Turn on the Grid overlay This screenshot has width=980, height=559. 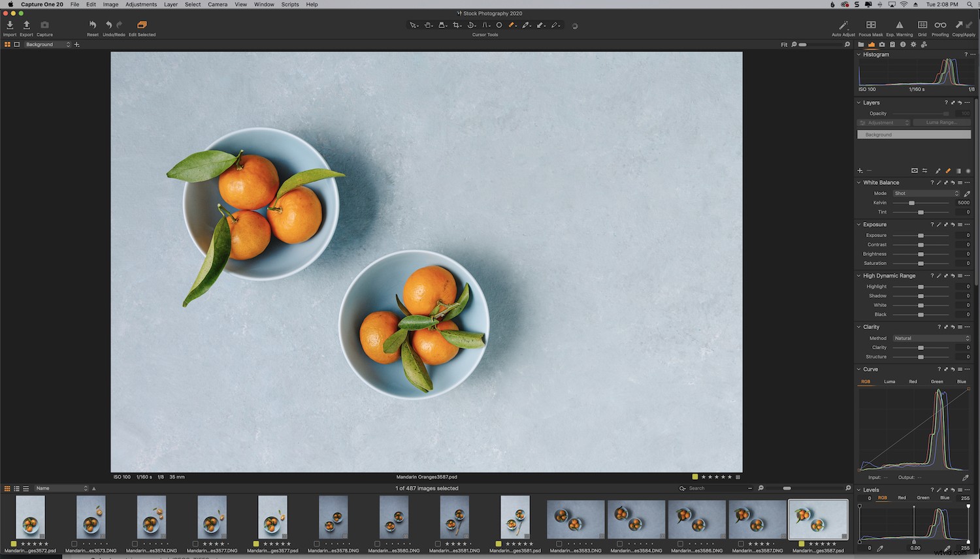pos(922,26)
